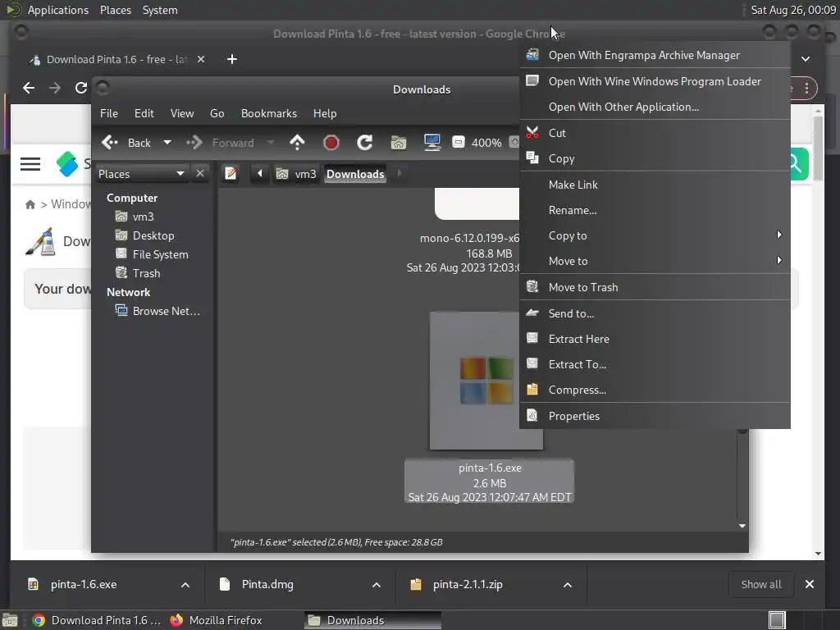Click pinta-1.6.exe in Chrome download bar

84,584
